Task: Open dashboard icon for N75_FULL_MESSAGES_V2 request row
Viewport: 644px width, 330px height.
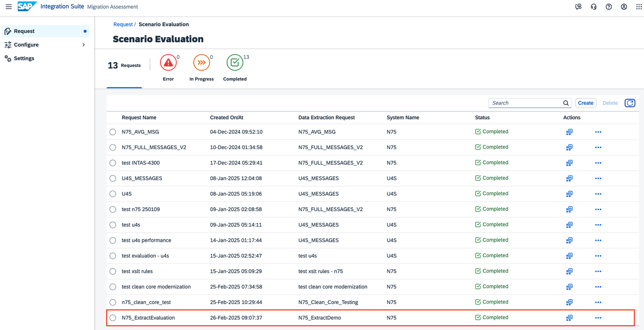Action: (x=569, y=147)
